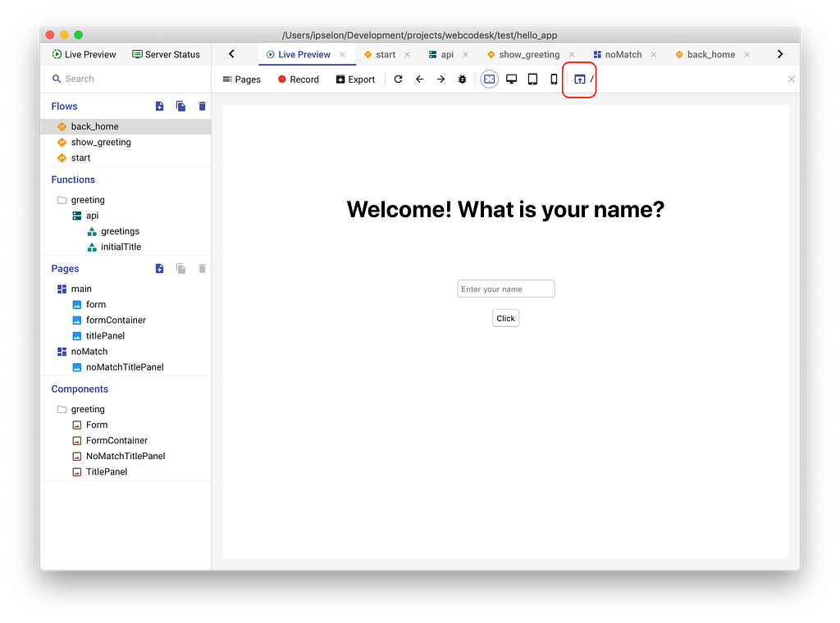Close the start tab
The image size is (840, 623).
pyautogui.click(x=407, y=55)
